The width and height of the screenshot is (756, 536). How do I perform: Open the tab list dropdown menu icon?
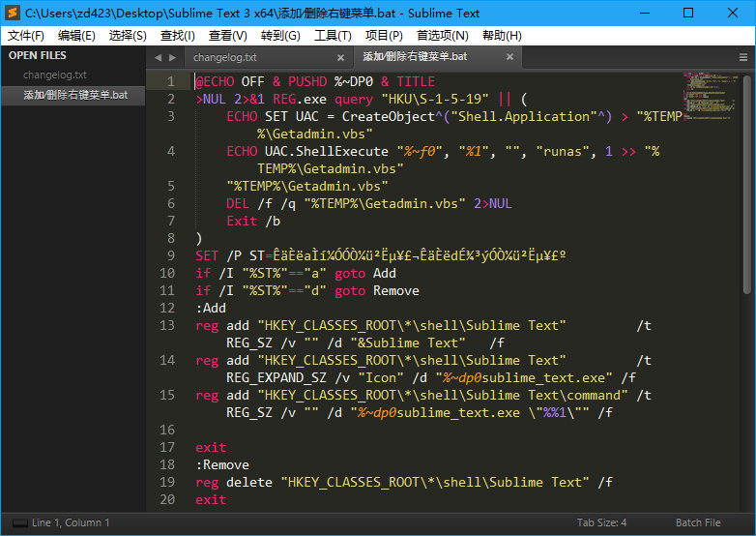coord(743,58)
